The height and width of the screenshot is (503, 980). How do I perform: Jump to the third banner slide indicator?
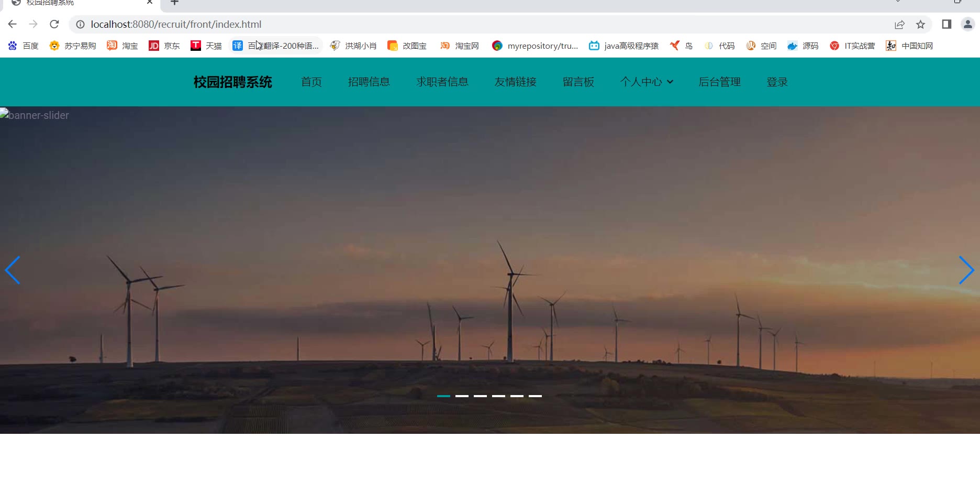[x=480, y=396]
